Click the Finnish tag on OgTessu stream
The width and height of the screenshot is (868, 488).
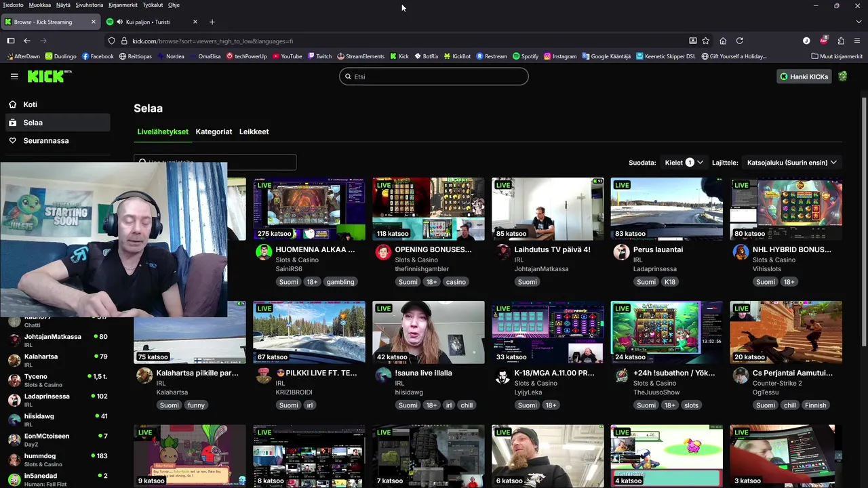click(x=816, y=405)
